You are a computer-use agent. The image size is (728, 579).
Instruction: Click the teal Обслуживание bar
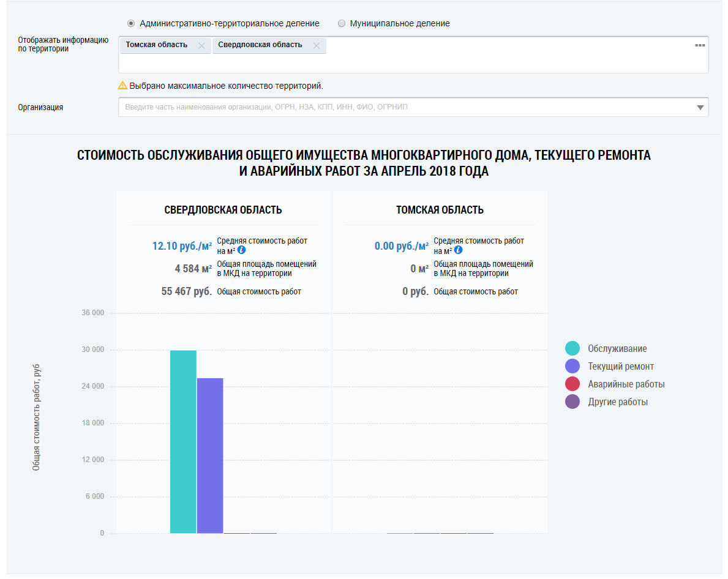point(183,441)
